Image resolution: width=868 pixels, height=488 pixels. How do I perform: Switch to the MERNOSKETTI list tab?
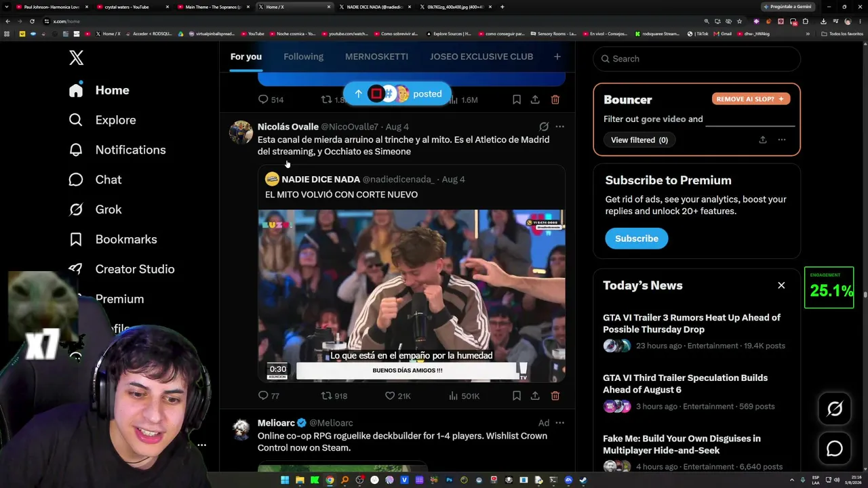coord(376,56)
